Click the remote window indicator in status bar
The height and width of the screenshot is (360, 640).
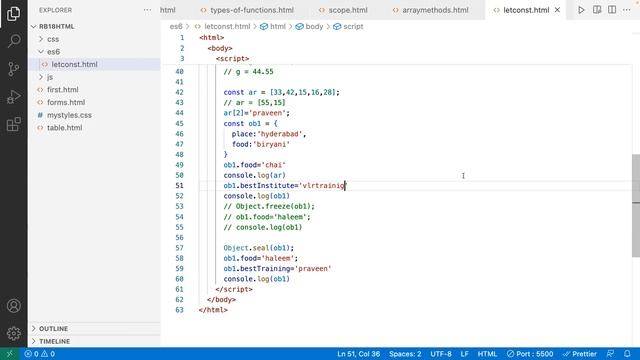tap(10, 354)
